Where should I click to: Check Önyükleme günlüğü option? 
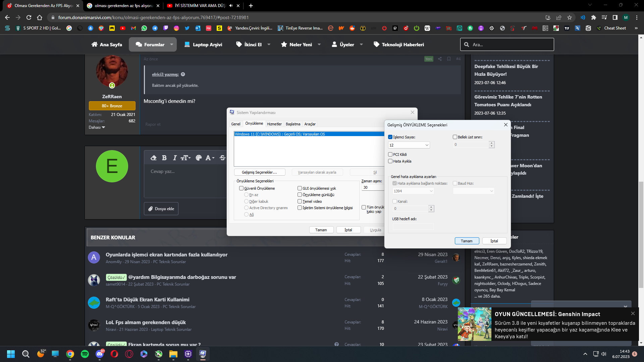tap(300, 195)
